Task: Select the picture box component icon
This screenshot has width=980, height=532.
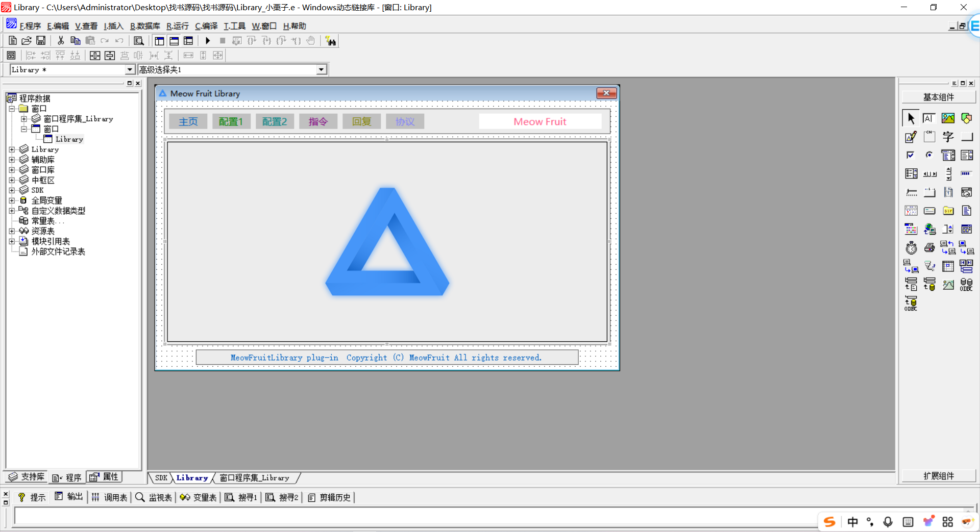Action: pos(948,118)
